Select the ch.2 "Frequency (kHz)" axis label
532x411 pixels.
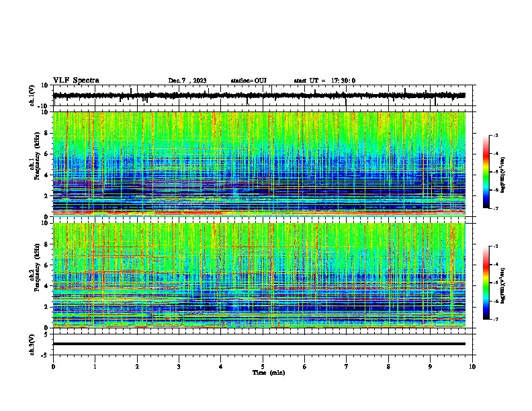(x=37, y=267)
